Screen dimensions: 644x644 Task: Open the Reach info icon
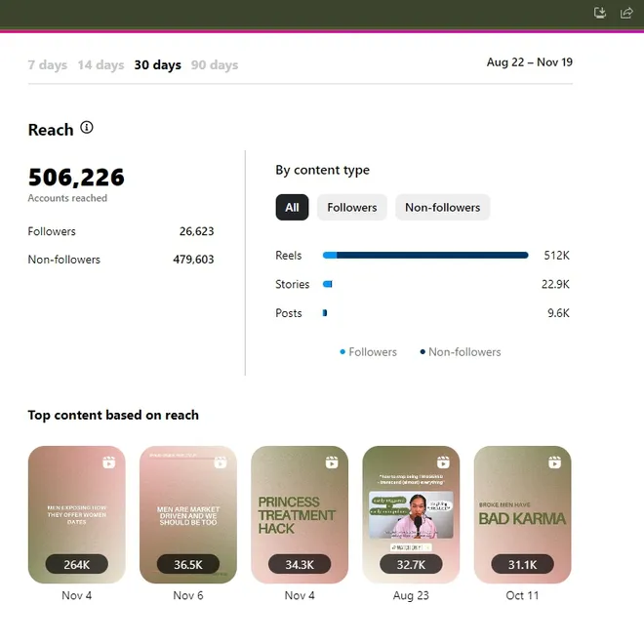[87, 128]
